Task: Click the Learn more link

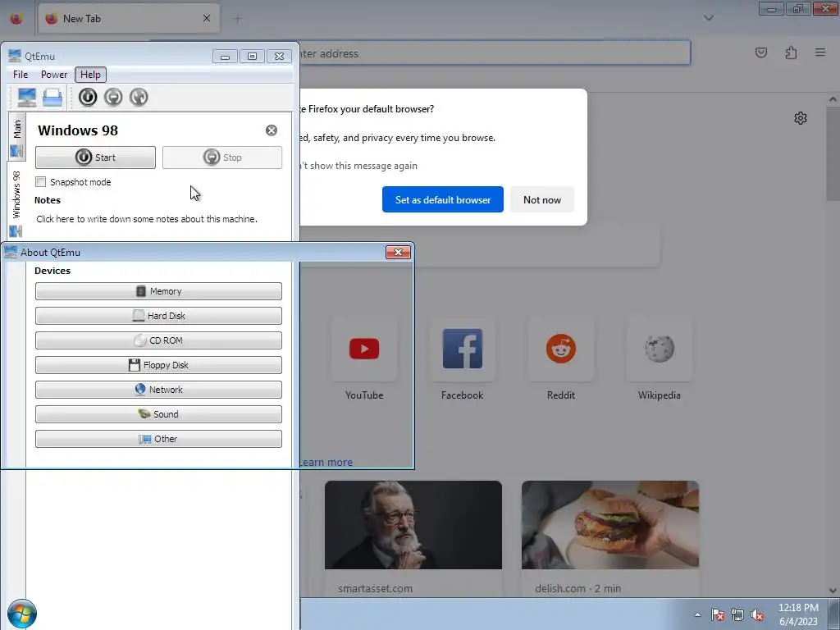Action: click(x=326, y=463)
